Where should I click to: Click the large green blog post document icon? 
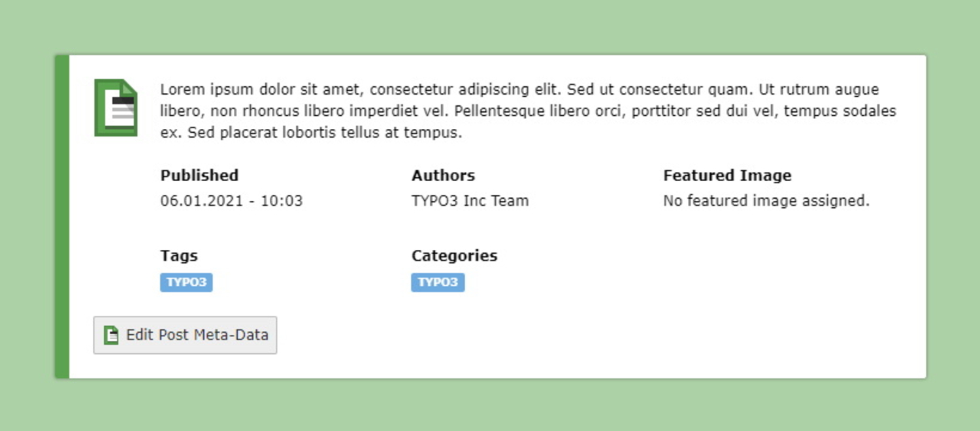coord(116,108)
